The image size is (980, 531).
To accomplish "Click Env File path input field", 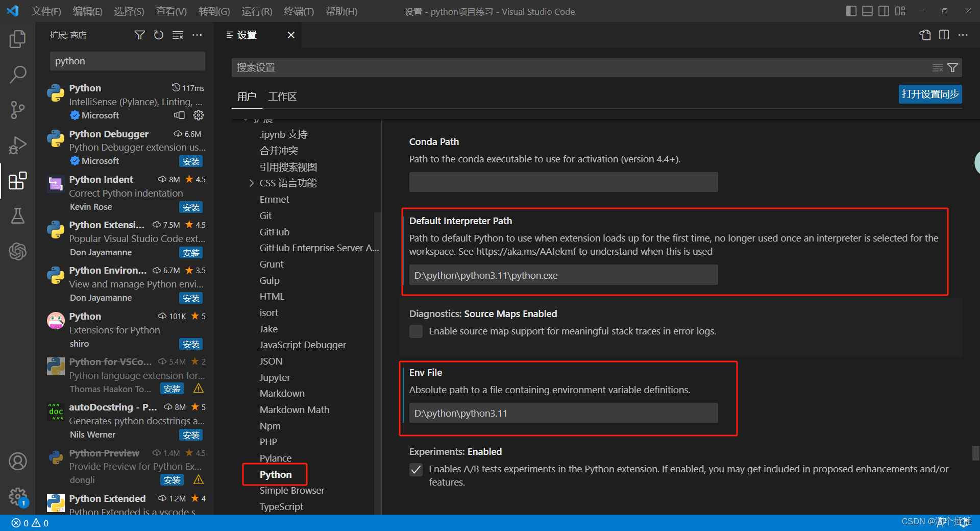I will coord(563,413).
